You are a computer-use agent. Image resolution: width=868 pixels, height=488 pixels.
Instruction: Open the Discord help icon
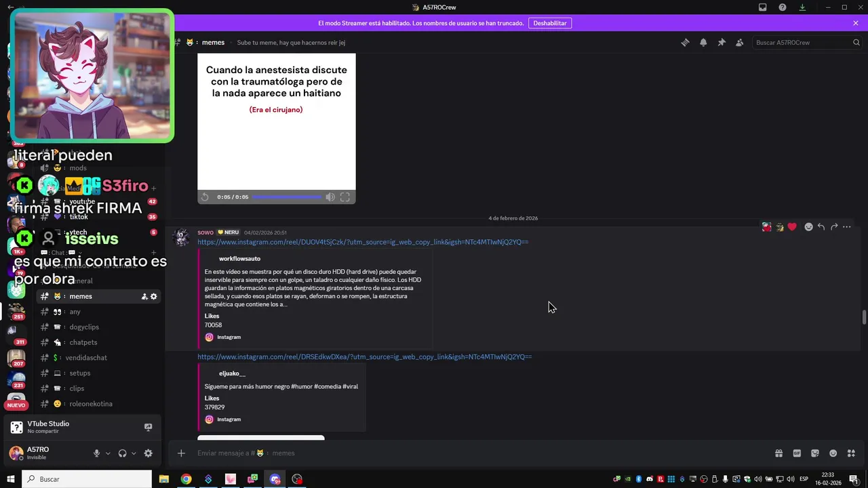(783, 7)
